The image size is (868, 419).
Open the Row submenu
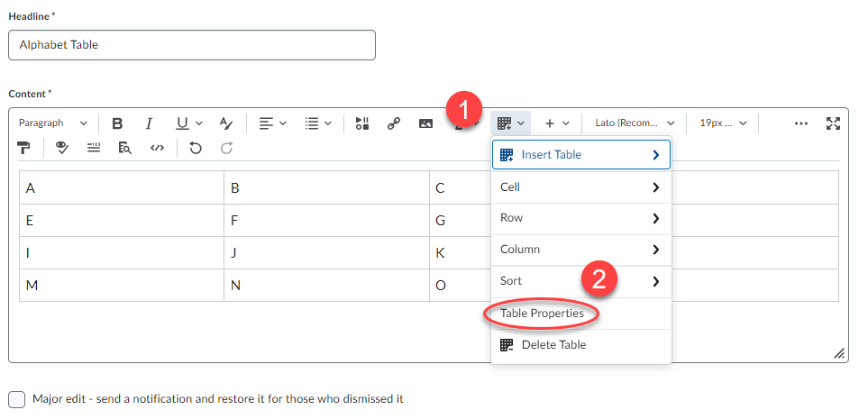point(581,218)
